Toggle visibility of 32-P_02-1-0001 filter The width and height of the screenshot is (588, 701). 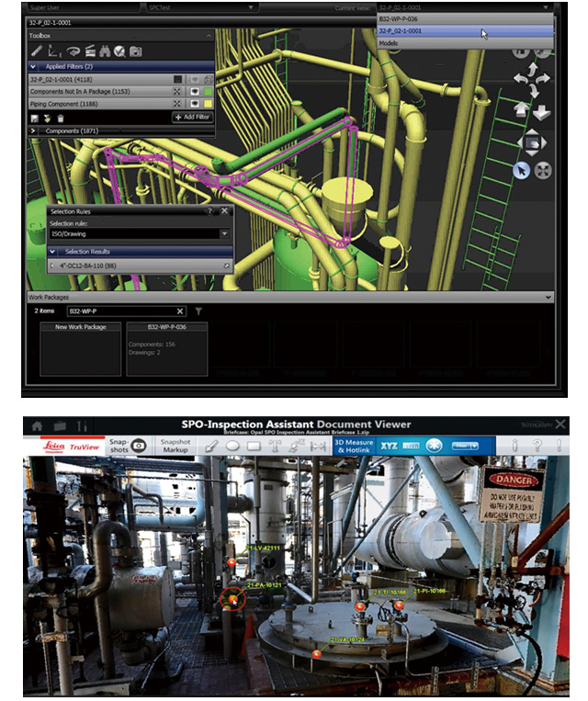coord(194,80)
